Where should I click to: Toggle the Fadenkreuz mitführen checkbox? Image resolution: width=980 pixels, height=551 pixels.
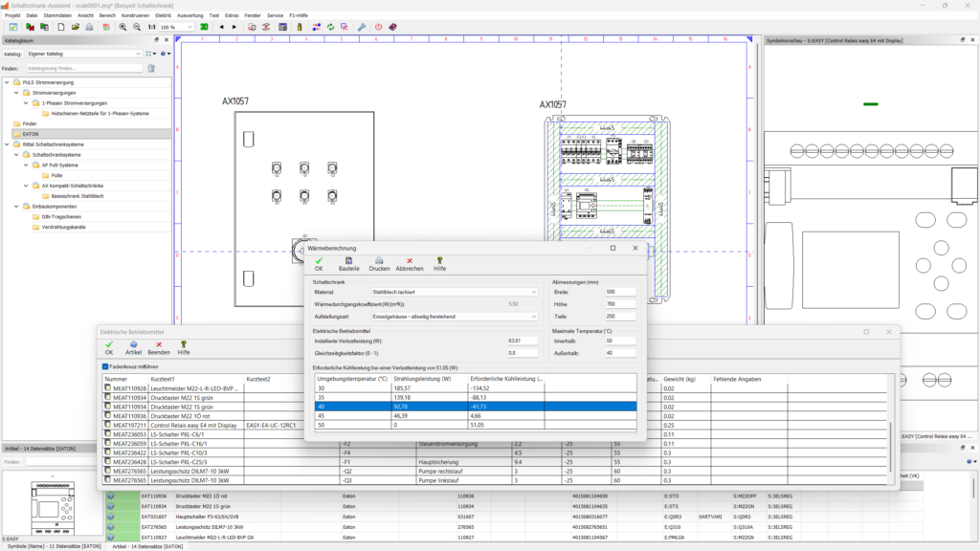(x=105, y=366)
